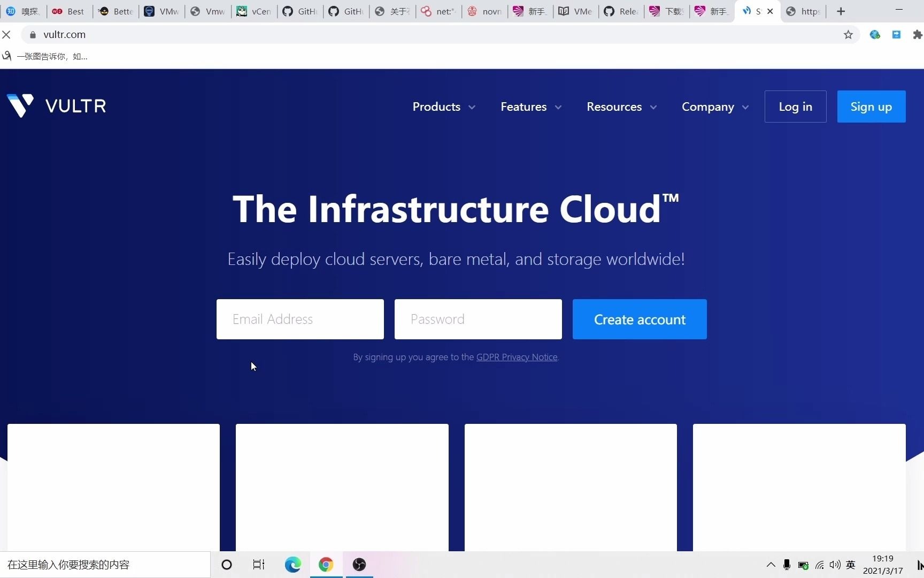Open Cortana circle on the taskbar
This screenshot has width=924, height=578.
(227, 565)
